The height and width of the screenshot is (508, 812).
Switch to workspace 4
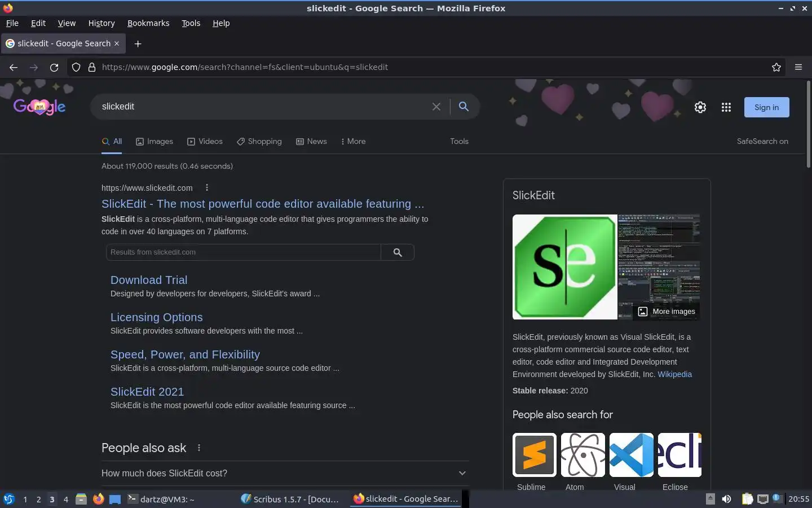(65, 499)
